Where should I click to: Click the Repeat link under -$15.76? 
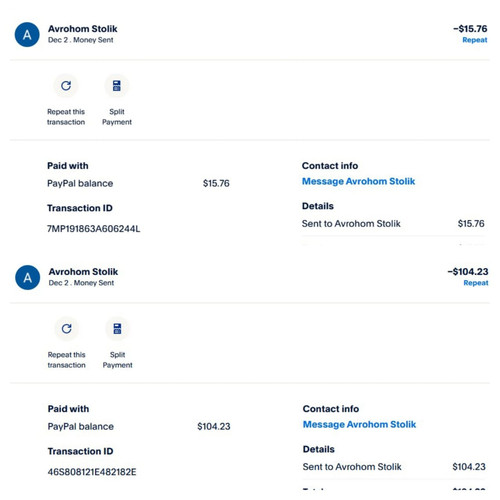[x=475, y=40]
